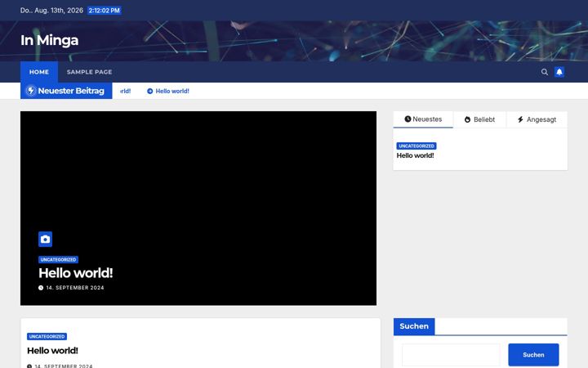This screenshot has height=368, width=588.
Task: Open the SAMPLE PAGE menu item
Action: pyautogui.click(x=89, y=72)
